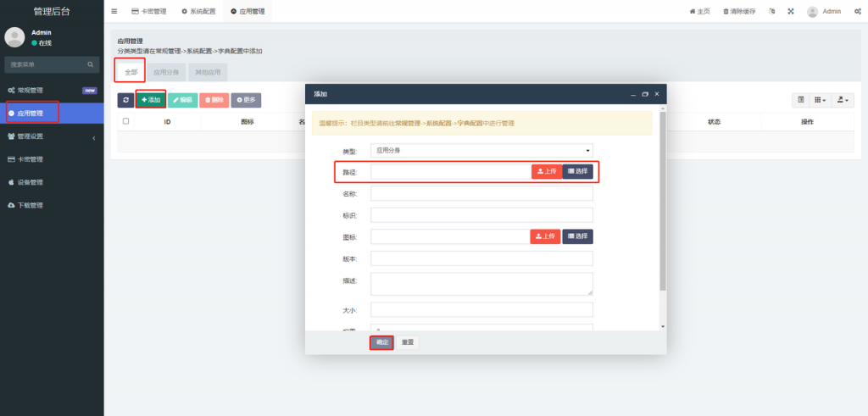Viewport: 868px width, 416px height.
Task: Click the refresh table button
Action: click(125, 100)
